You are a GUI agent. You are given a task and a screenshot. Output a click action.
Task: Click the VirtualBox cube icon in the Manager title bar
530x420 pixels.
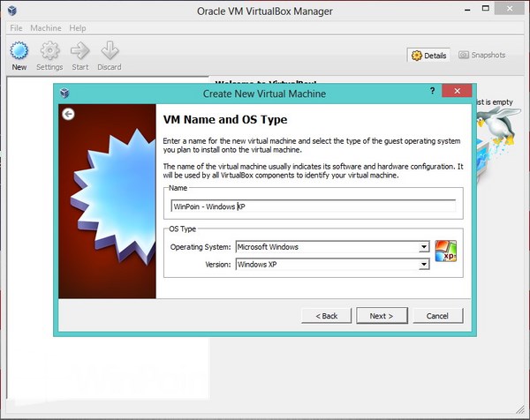pos(12,11)
